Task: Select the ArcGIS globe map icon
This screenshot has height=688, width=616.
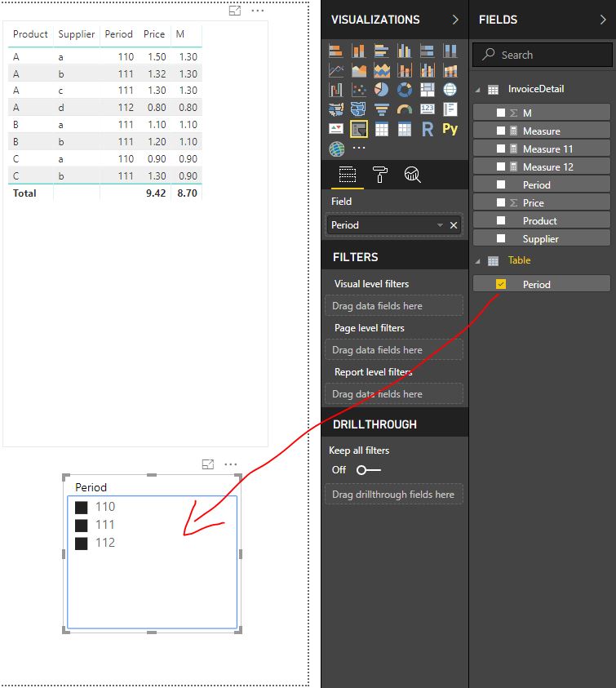Action: pos(336,149)
